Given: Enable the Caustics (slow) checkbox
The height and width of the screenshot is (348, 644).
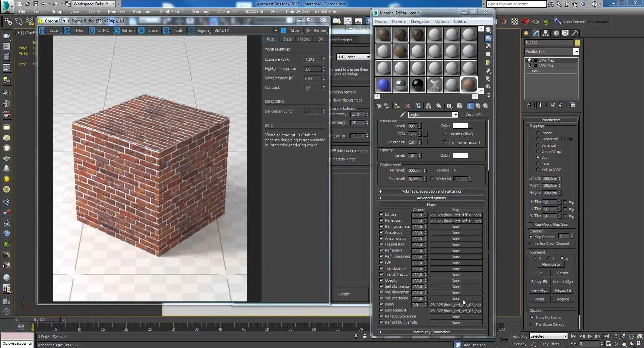Looking at the screenshot, I should (x=445, y=134).
